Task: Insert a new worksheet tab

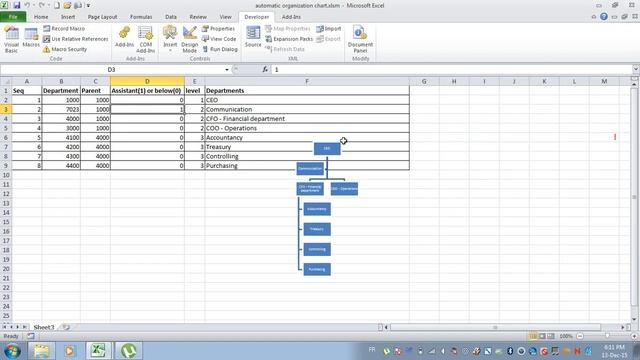Action: tap(66, 327)
